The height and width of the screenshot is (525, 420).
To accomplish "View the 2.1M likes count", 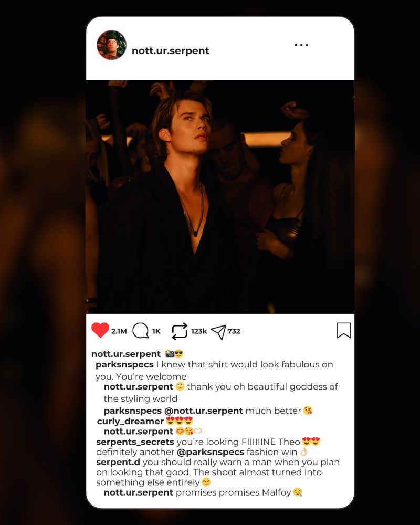I will (x=119, y=331).
